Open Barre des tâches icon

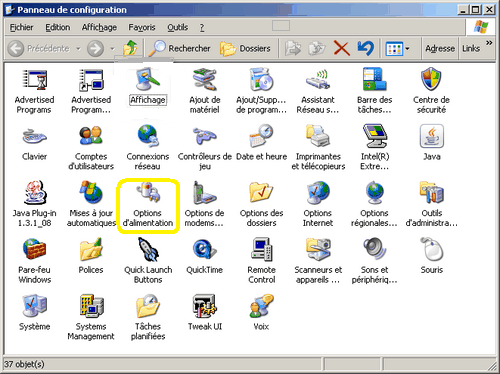pyautogui.click(x=375, y=80)
